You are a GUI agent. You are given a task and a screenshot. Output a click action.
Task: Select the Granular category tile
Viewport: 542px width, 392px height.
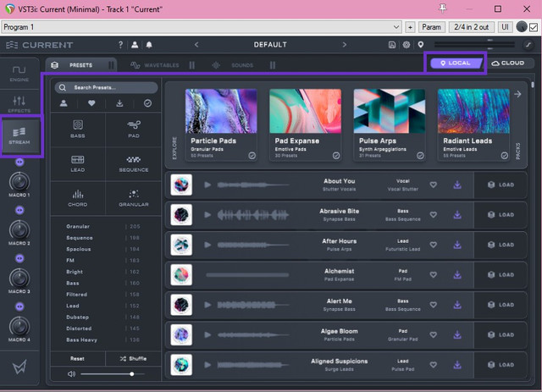pyautogui.click(x=134, y=198)
